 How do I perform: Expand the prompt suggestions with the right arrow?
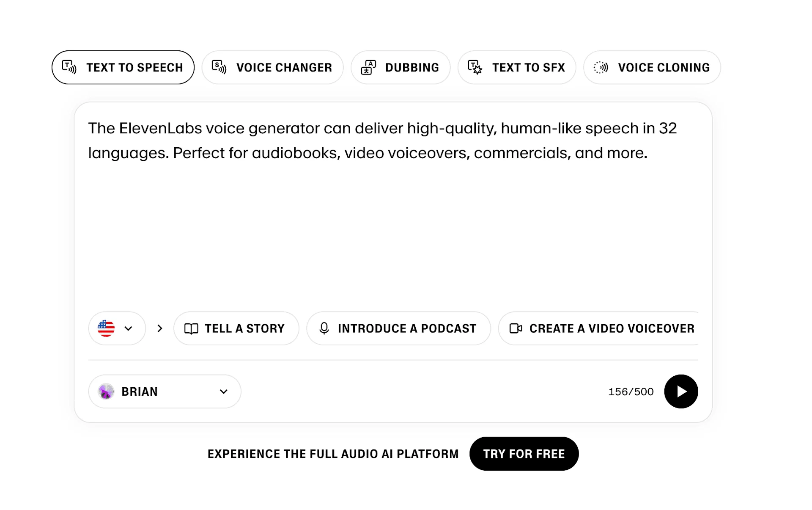pos(160,328)
